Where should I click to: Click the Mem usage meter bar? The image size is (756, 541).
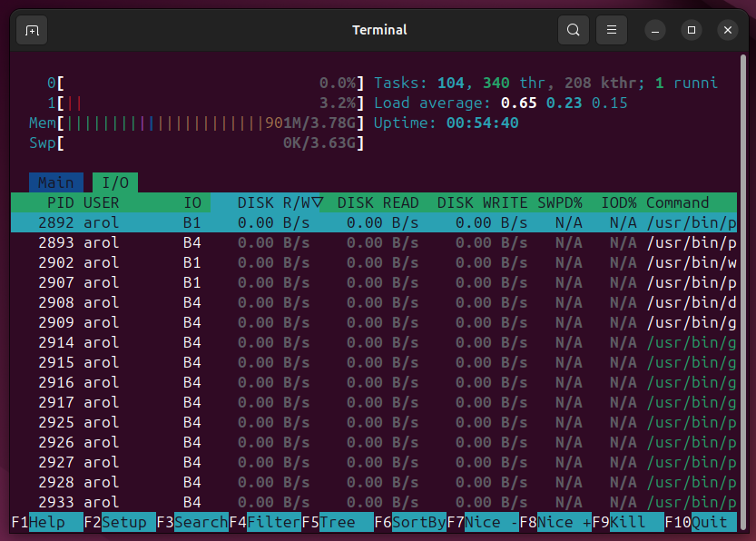196,123
